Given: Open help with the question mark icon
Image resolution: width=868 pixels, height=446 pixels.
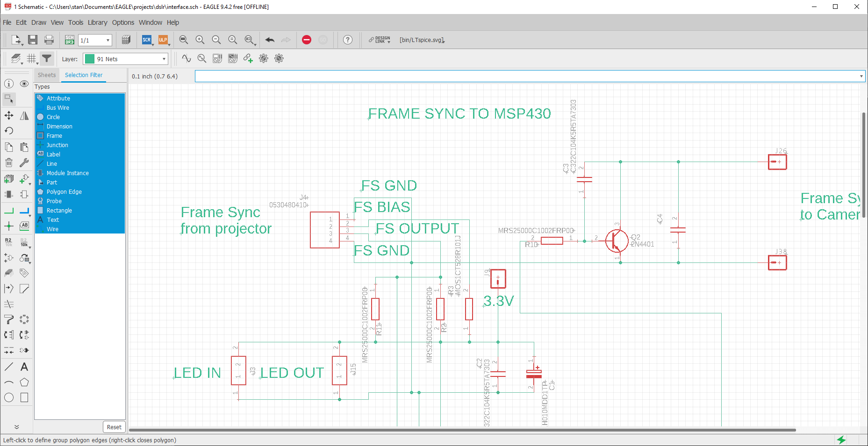Looking at the screenshot, I should coord(347,40).
